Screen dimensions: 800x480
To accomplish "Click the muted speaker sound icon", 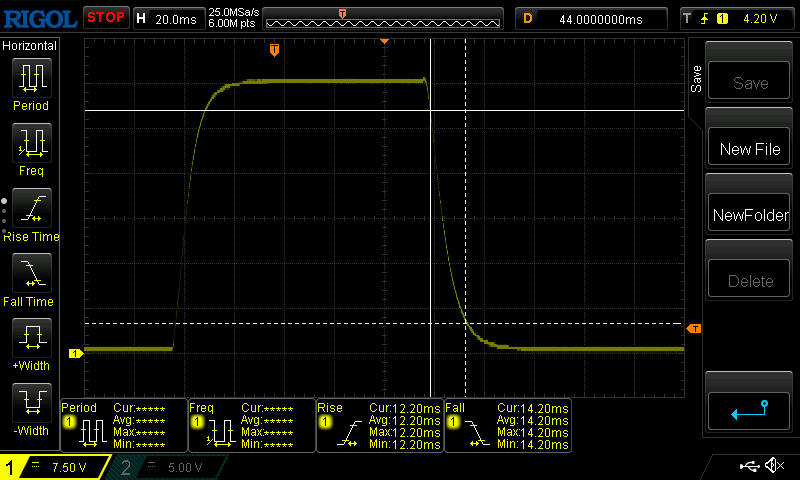I will [x=774, y=465].
